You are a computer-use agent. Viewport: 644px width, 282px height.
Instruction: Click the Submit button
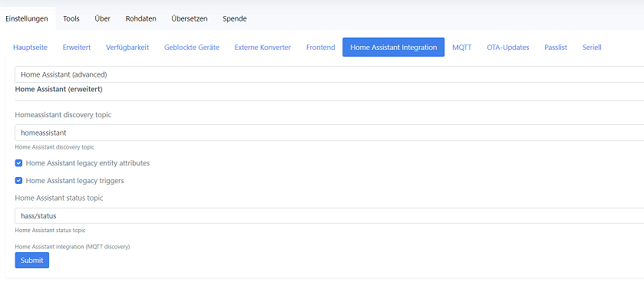pos(32,261)
